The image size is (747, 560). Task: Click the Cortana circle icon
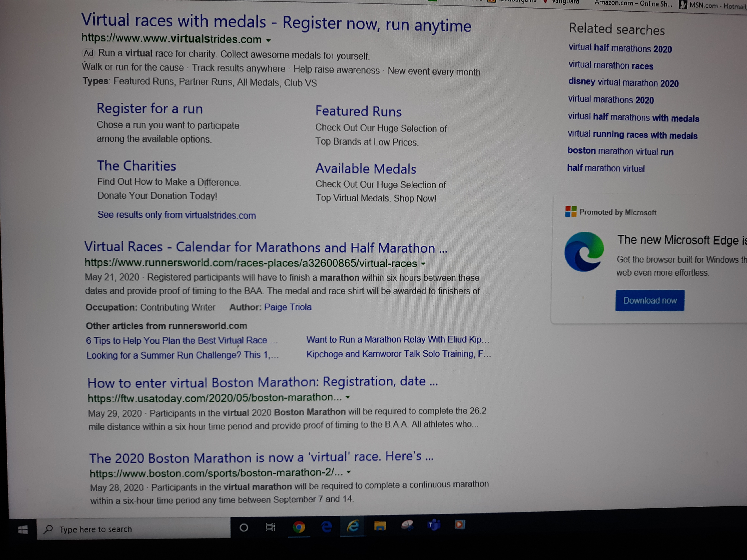coord(244,528)
